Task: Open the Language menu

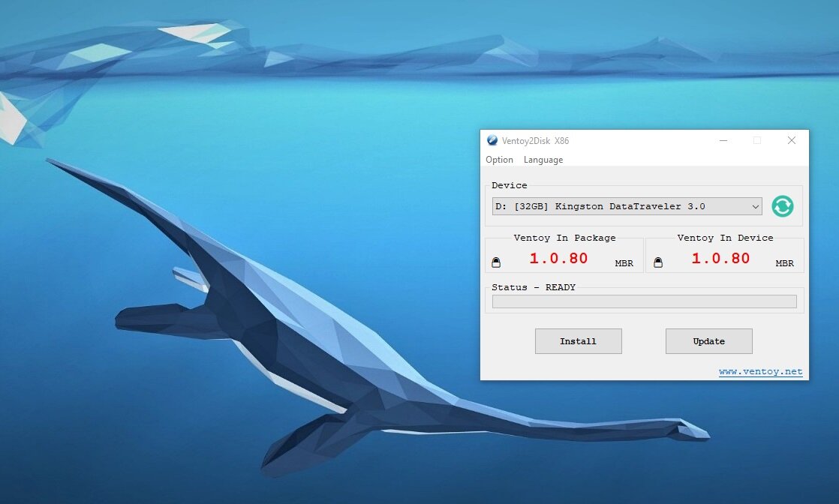Action: click(543, 160)
